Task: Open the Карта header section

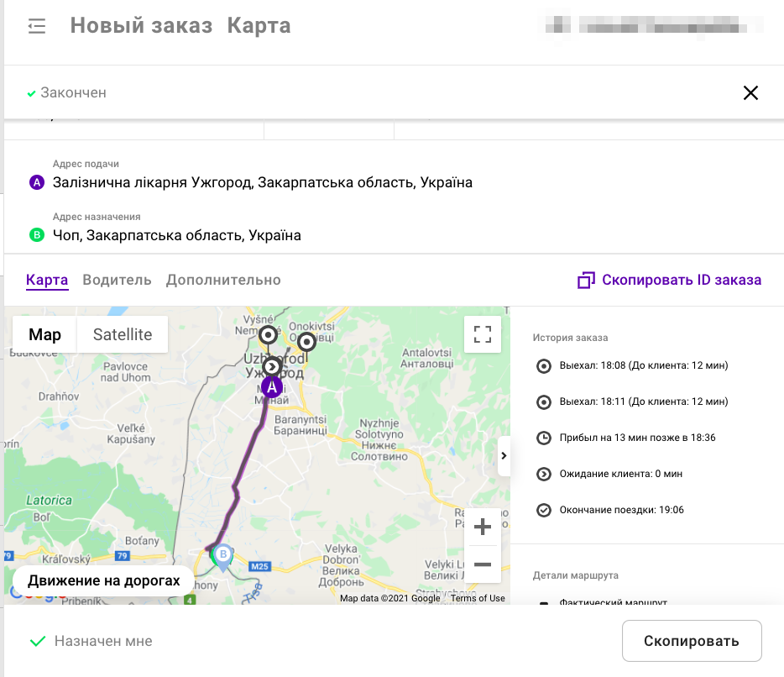Action: pyautogui.click(x=259, y=25)
